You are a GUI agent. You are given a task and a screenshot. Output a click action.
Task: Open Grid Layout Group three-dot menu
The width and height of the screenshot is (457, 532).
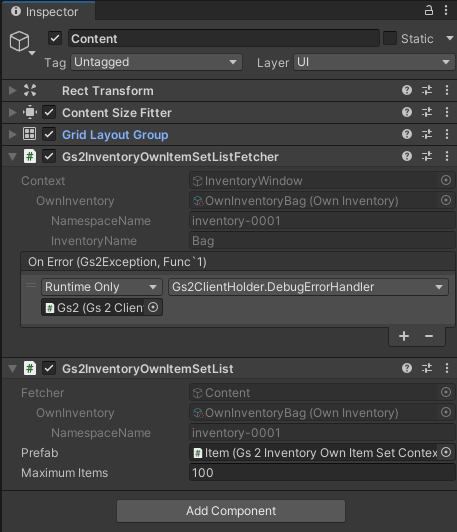[x=447, y=134]
